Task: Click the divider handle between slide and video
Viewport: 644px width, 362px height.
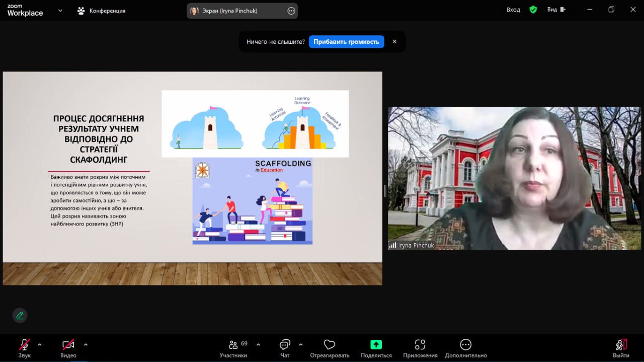Action: point(385,190)
